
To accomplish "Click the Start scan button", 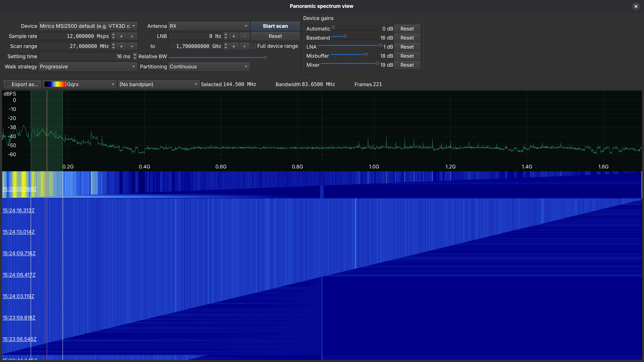I will point(275,26).
